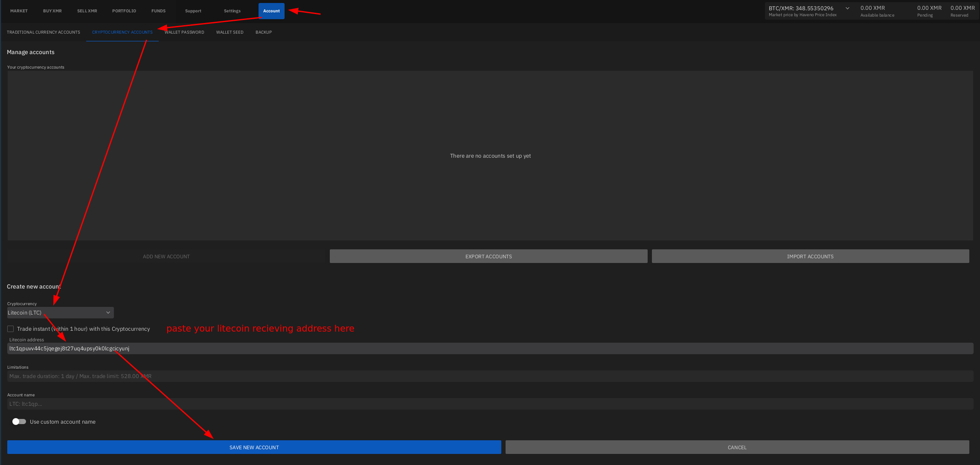The height and width of the screenshot is (465, 980).
Task: Switch to Sell XMR tab
Action: (87, 11)
